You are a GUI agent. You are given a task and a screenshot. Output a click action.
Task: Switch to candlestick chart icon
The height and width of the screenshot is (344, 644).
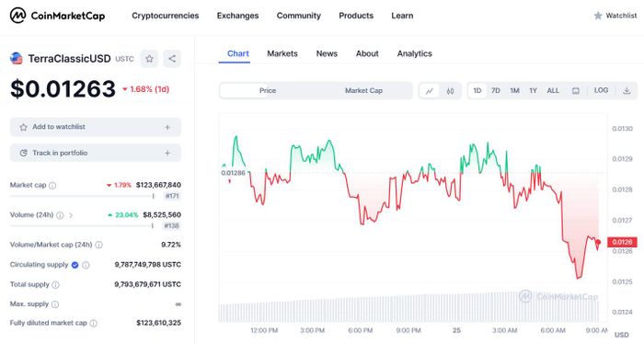point(450,91)
